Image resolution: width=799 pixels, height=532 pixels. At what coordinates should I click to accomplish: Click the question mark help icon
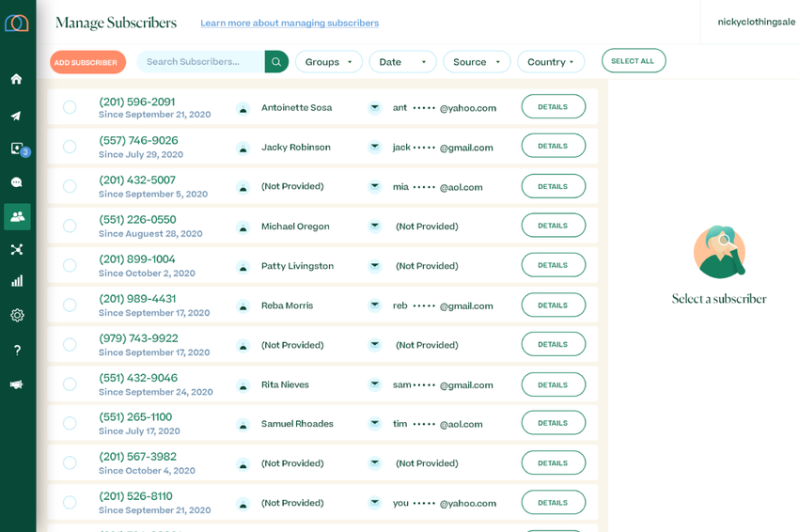(x=17, y=350)
